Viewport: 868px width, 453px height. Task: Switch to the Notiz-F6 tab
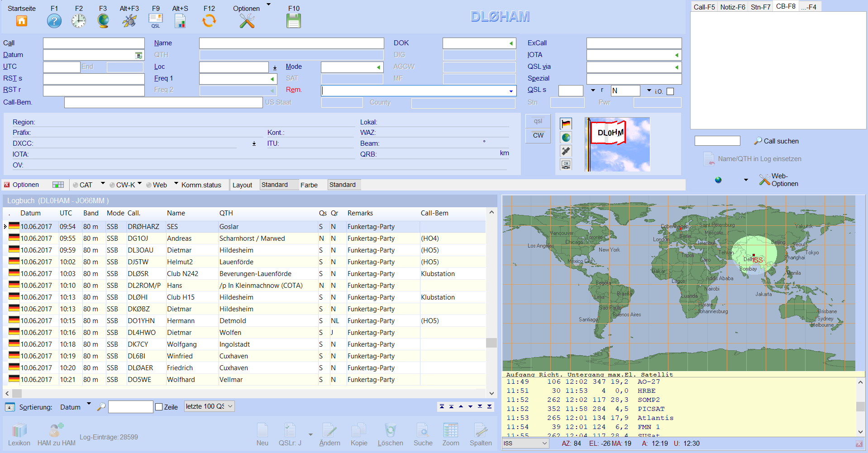(732, 7)
